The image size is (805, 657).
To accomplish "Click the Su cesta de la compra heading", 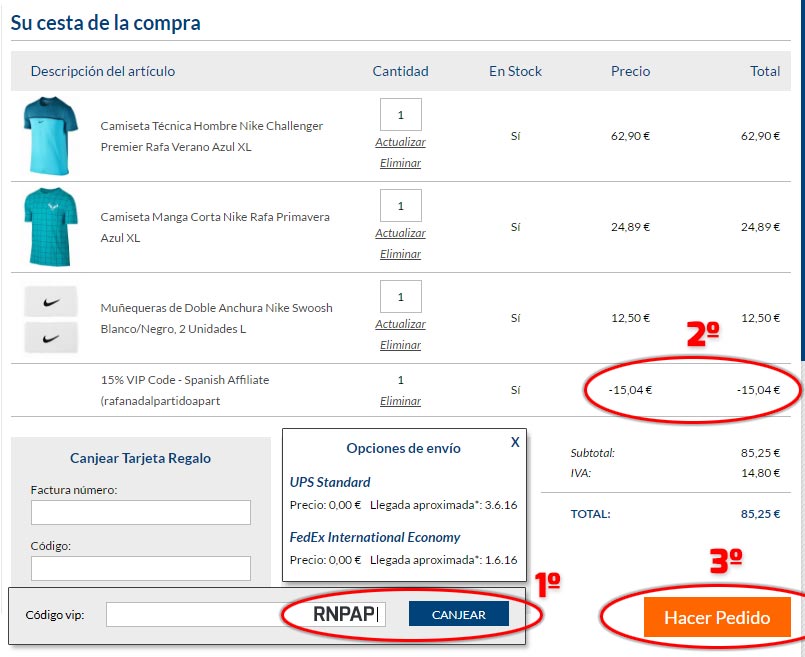I will 105,23.
